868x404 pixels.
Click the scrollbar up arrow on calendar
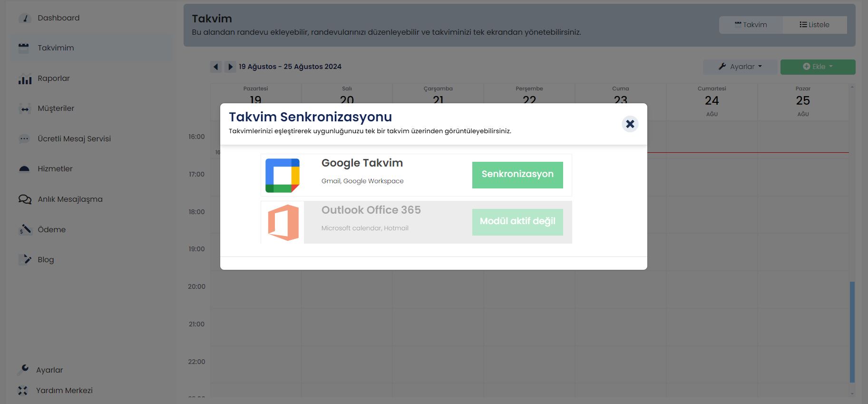[852, 87]
